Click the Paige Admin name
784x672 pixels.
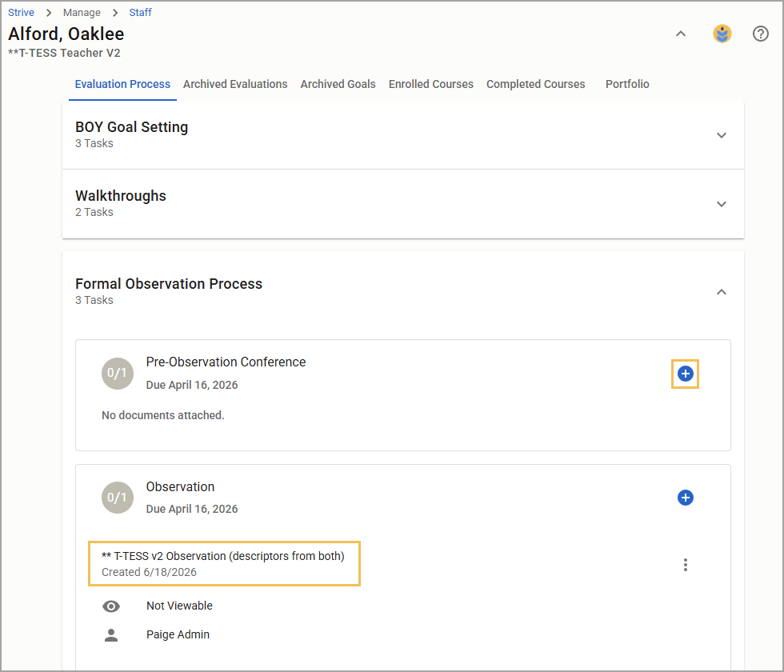[178, 634]
